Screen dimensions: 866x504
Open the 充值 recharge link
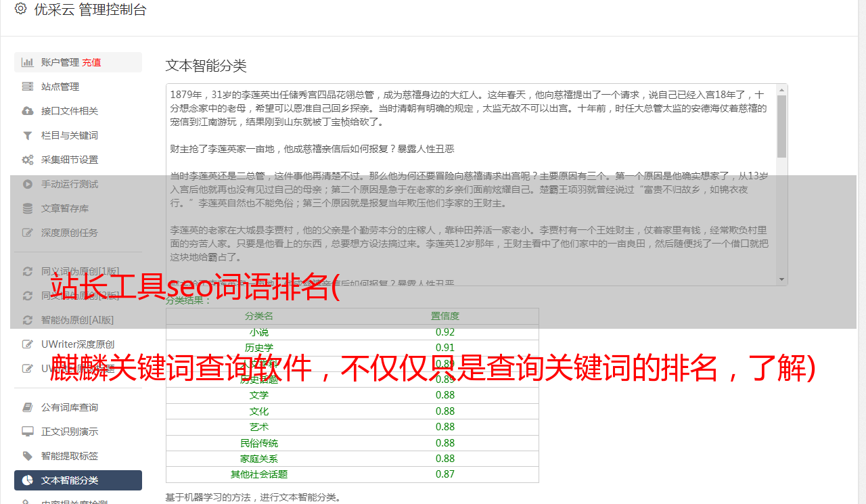(x=91, y=62)
